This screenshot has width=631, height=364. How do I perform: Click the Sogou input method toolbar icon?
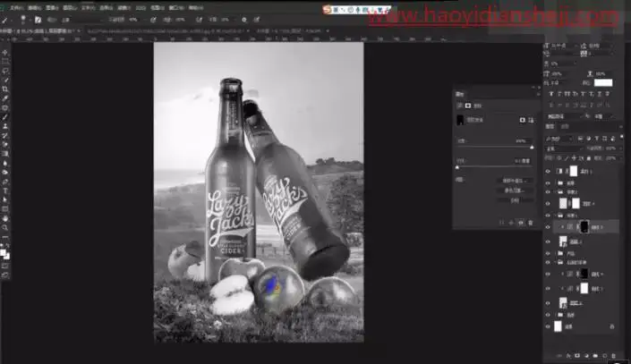(x=328, y=9)
